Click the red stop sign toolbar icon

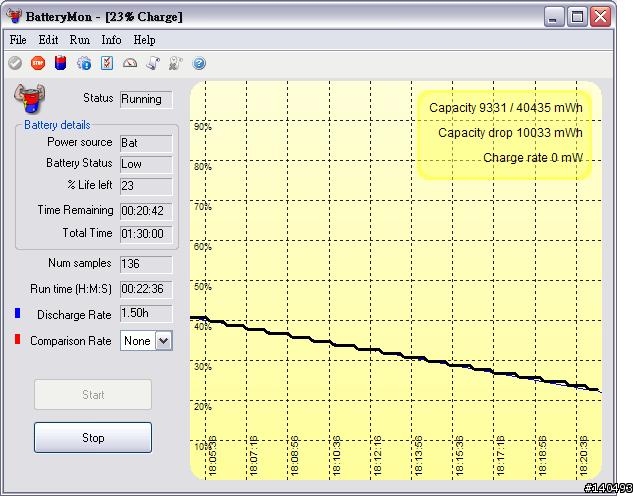[38, 63]
